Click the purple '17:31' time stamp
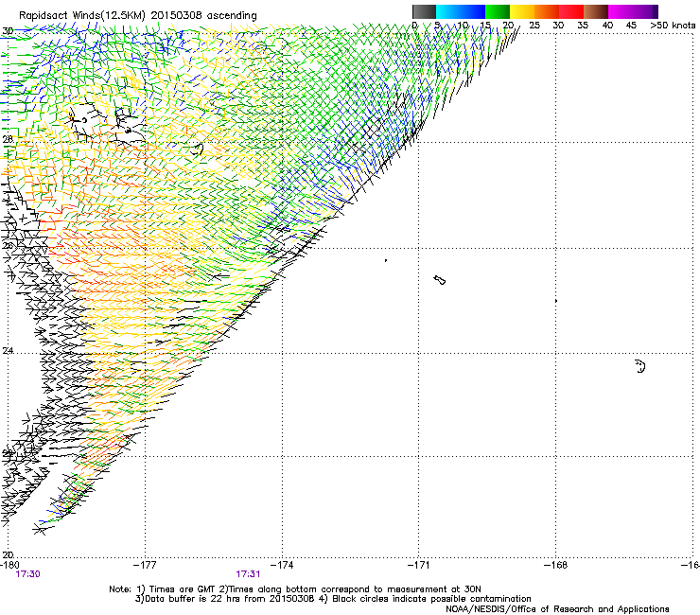 tap(248, 574)
